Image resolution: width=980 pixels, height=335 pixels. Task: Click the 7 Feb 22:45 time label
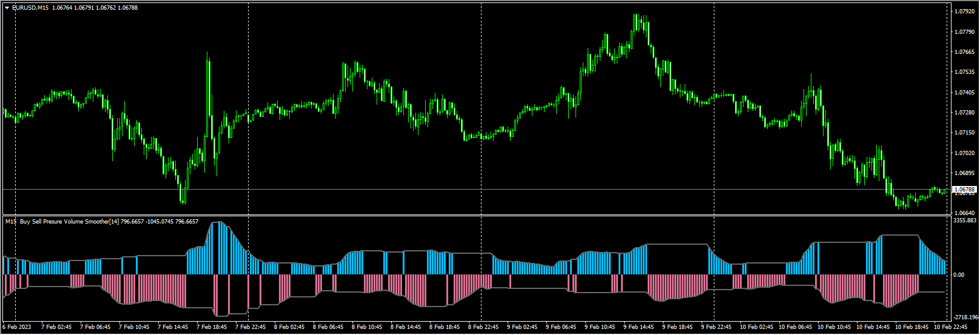pyautogui.click(x=250, y=327)
